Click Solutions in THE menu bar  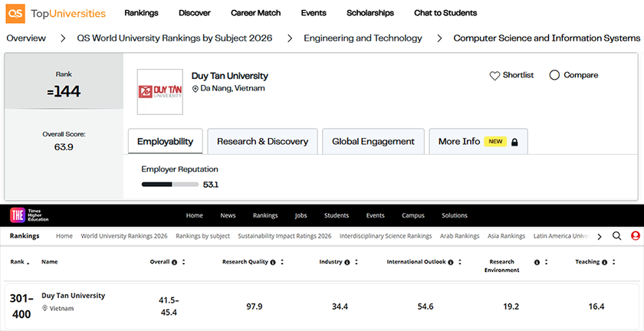(x=454, y=215)
